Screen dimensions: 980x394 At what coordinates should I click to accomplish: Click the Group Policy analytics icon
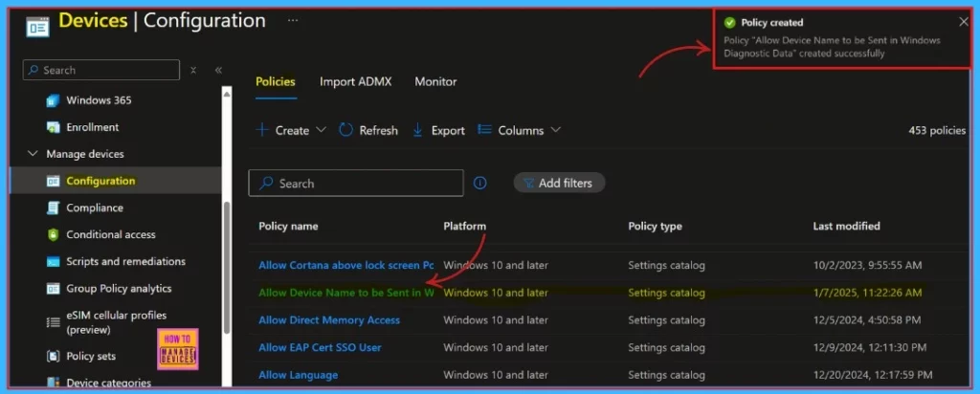point(54,289)
